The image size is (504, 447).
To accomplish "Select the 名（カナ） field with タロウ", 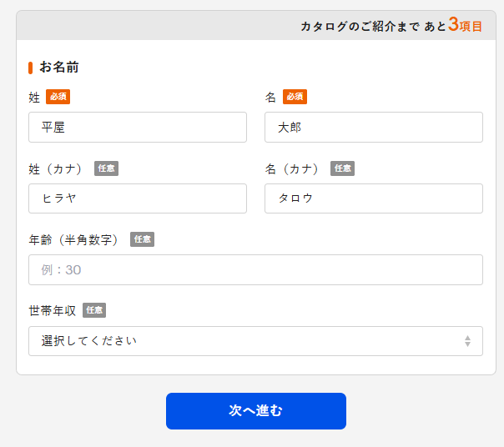I will click(374, 198).
